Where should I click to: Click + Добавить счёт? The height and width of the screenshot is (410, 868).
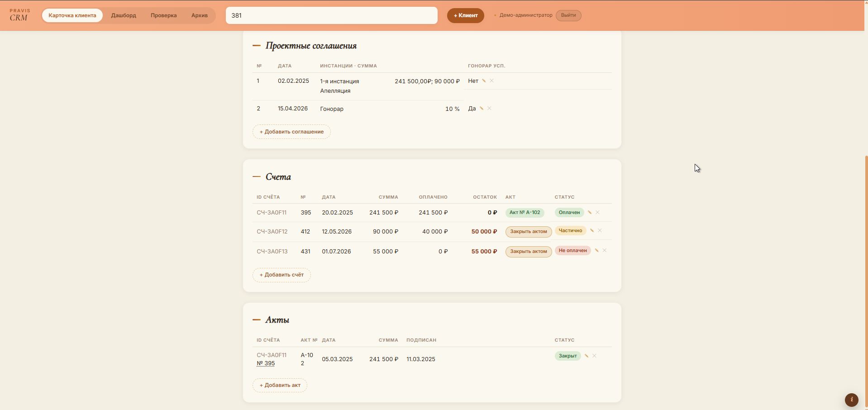281,275
